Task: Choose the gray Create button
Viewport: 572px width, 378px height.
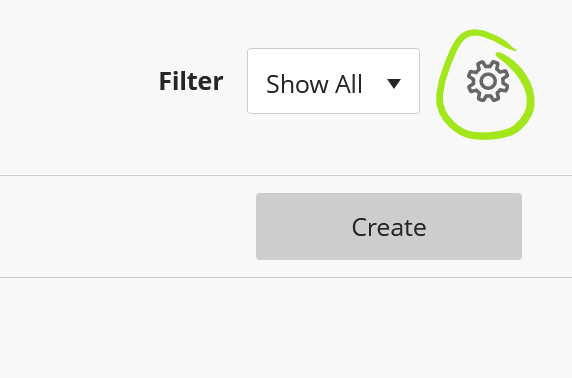Action: (x=389, y=227)
